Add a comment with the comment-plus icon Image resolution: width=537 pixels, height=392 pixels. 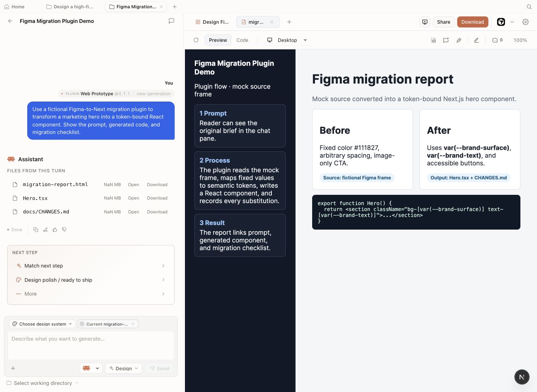tap(446, 40)
